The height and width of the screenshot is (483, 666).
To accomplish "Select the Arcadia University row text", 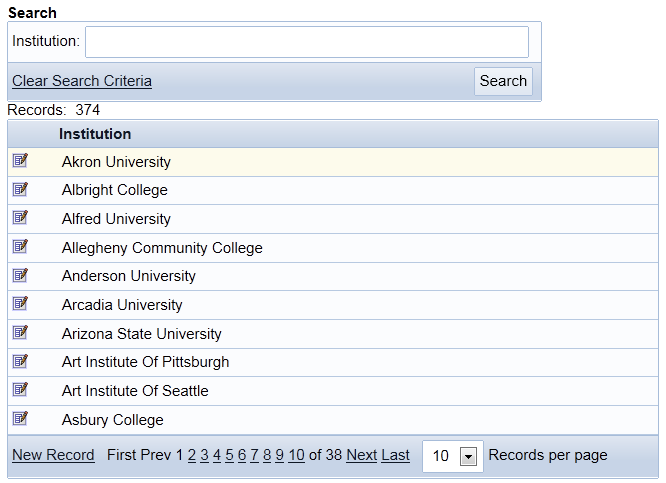I will (122, 305).
